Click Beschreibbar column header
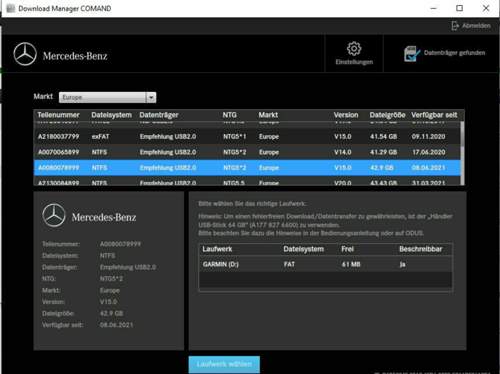This screenshot has width=500, height=374. pyautogui.click(x=421, y=249)
